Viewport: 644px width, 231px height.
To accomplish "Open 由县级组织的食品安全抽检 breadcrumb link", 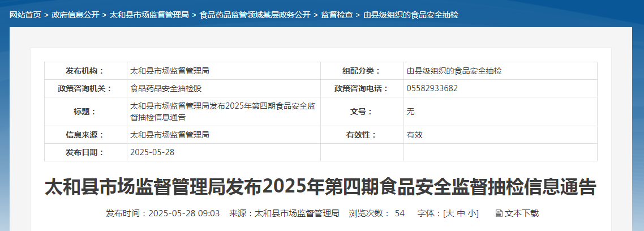I will click(411, 15).
